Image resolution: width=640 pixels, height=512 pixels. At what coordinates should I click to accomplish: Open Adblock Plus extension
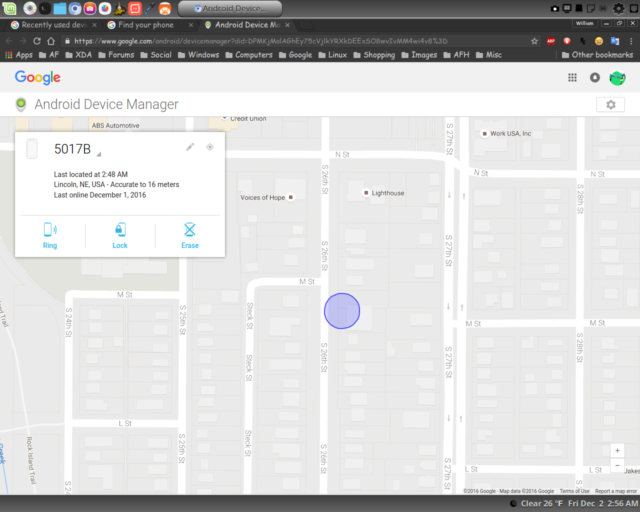pyautogui.click(x=551, y=41)
